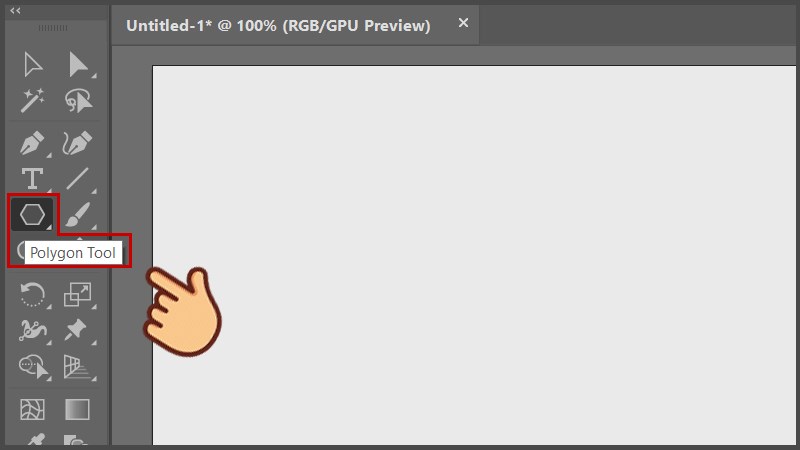The width and height of the screenshot is (800, 450).
Task: Select the Direct Selection tool (solid arrow)
Action: point(78,65)
